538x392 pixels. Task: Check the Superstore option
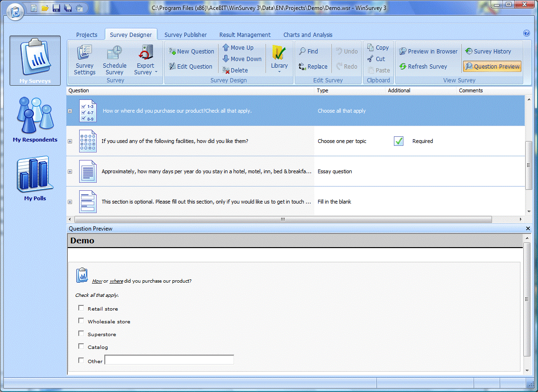click(81, 333)
